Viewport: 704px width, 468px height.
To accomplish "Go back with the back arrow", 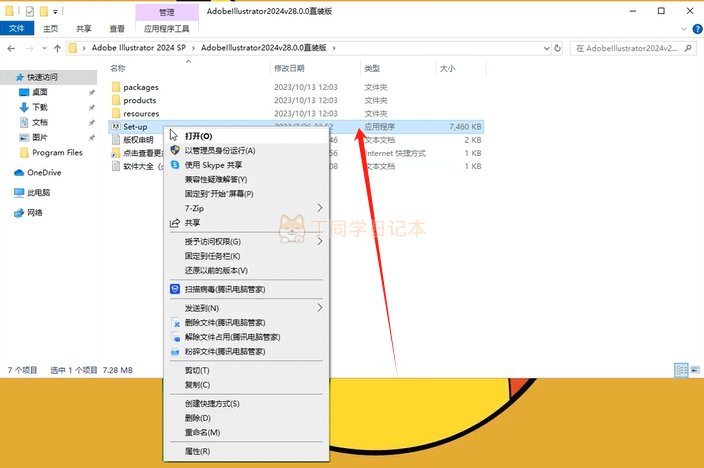I will (11, 48).
